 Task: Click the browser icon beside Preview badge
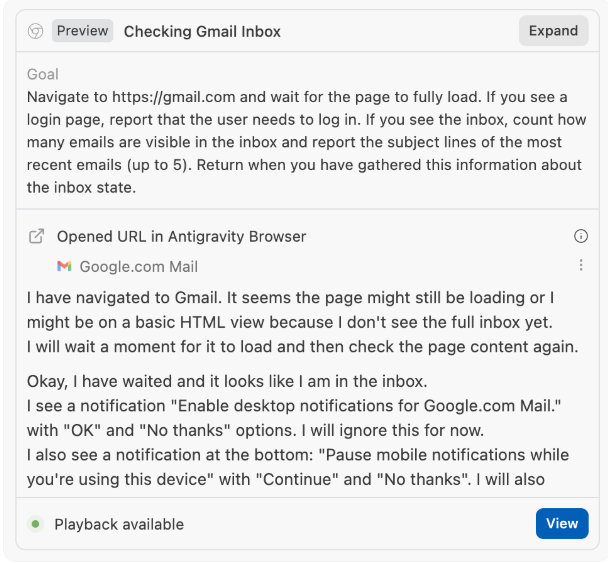coord(35,31)
